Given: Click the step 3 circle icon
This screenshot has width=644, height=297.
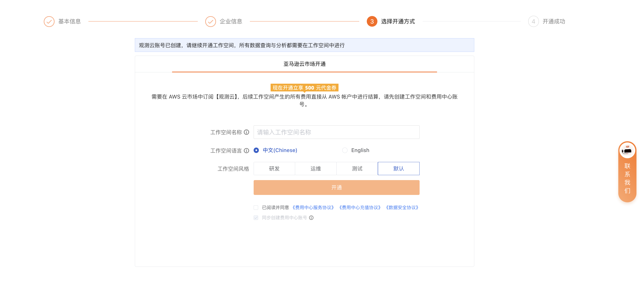Looking at the screenshot, I should 372,21.
